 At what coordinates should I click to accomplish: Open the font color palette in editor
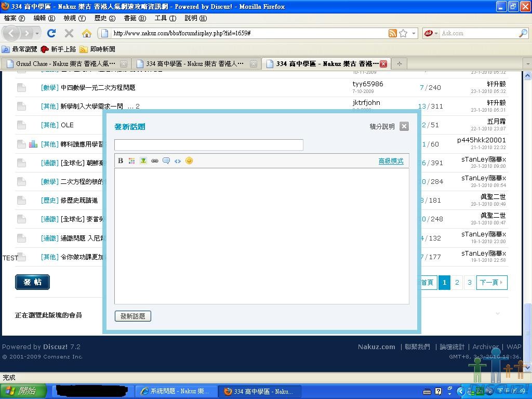tap(132, 161)
